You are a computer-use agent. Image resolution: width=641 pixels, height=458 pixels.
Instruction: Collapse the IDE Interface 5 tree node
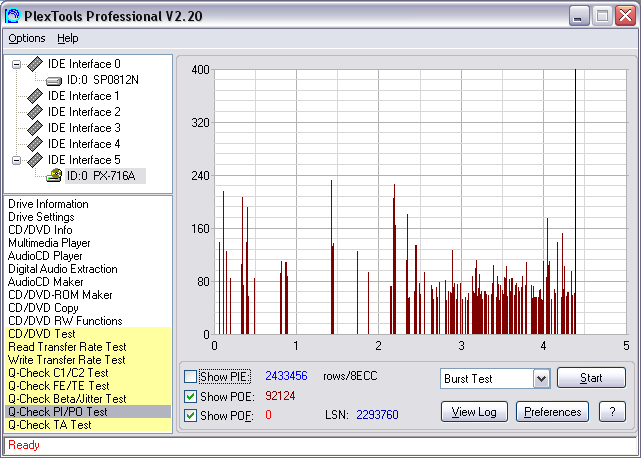click(x=16, y=160)
